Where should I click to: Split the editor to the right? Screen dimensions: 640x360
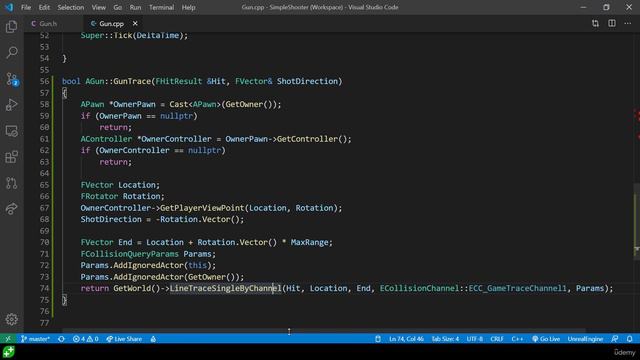[612, 24]
